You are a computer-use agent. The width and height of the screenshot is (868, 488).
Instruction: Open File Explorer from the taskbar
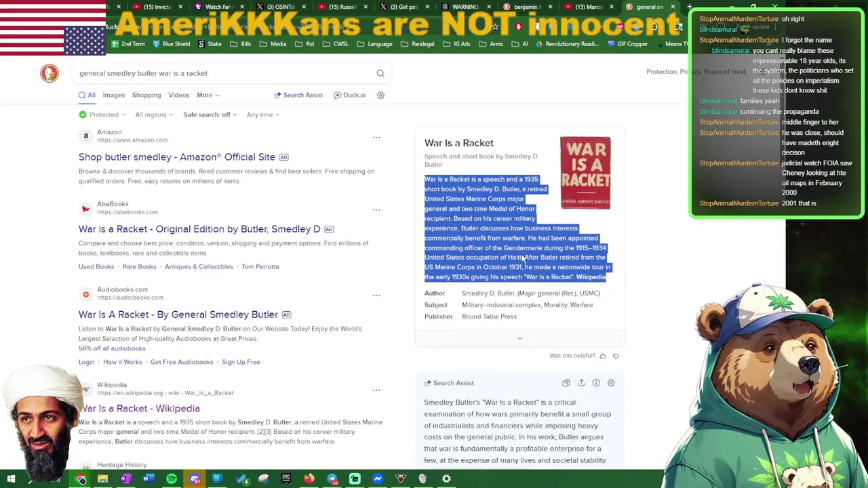[102, 479]
